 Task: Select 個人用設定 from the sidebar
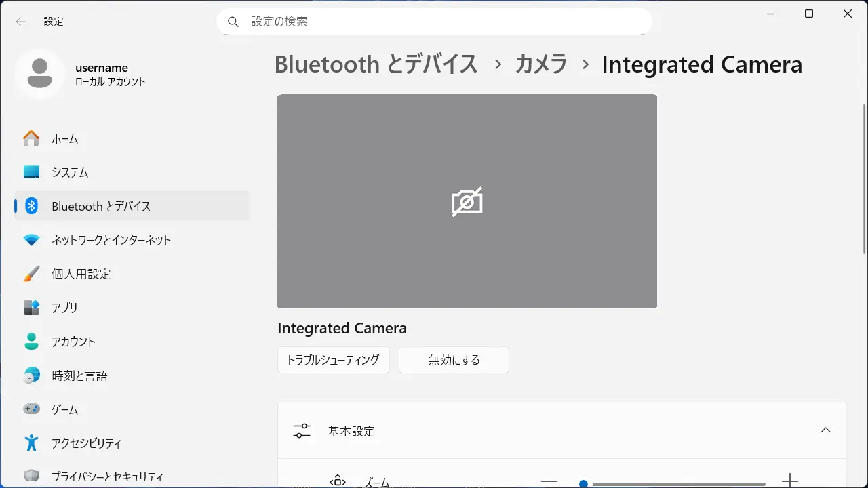click(x=81, y=274)
